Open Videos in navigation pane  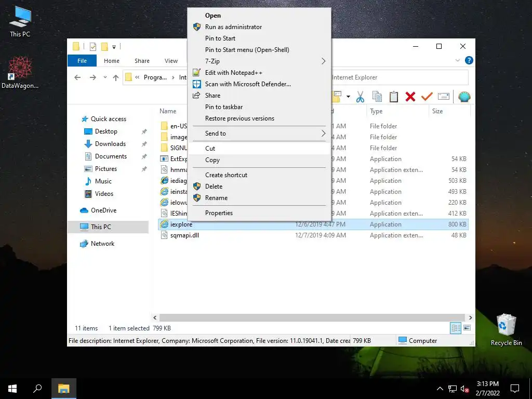click(x=104, y=194)
